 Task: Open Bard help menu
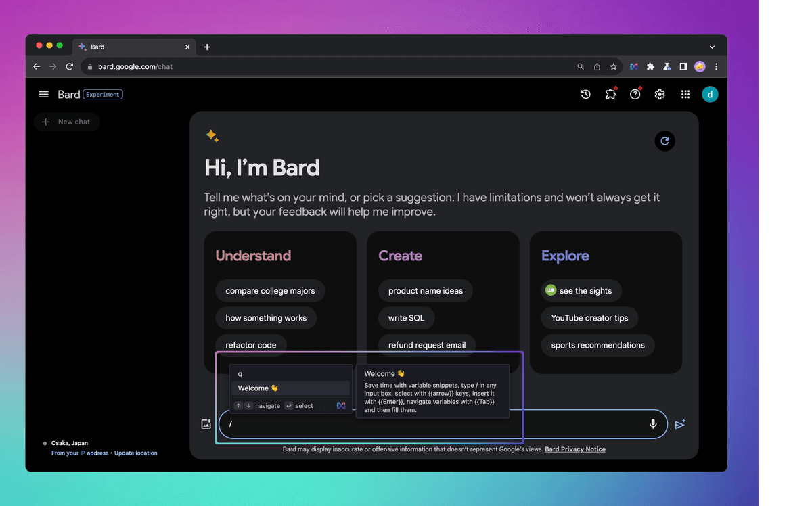pyautogui.click(x=635, y=95)
